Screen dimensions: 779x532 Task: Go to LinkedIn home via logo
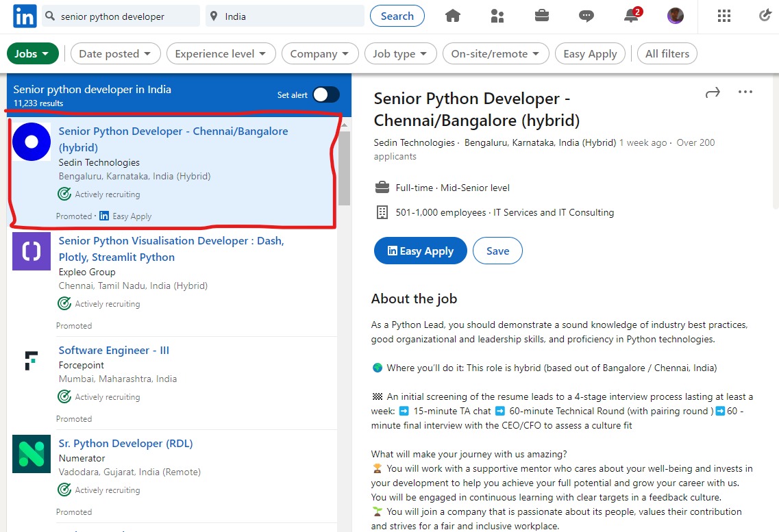[x=25, y=16]
